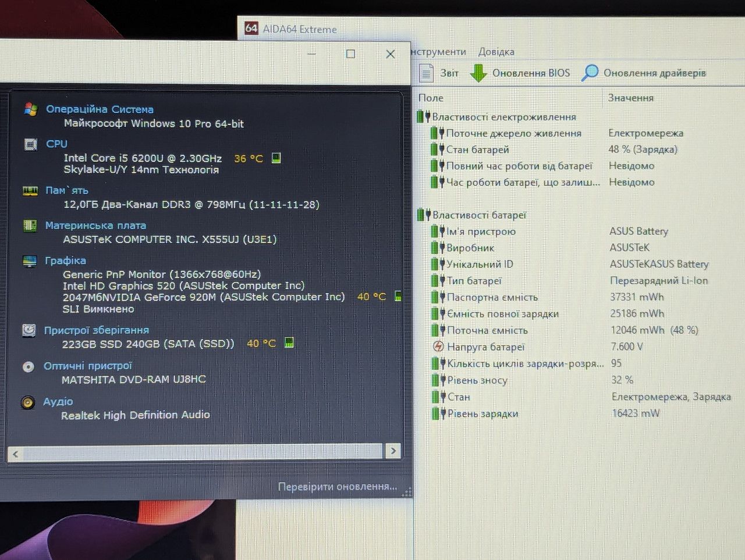The image size is (745, 560).
Task: Click the Intel Core i5 6200U @ 2.30GHz text
Action: pyautogui.click(x=143, y=158)
